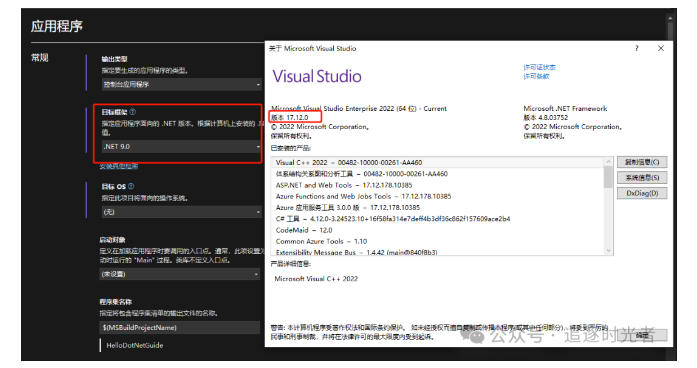The height and width of the screenshot is (368, 697).
Task: Expand the 目标框架 dropdown showing .NET 9.0
Action: coord(182,146)
